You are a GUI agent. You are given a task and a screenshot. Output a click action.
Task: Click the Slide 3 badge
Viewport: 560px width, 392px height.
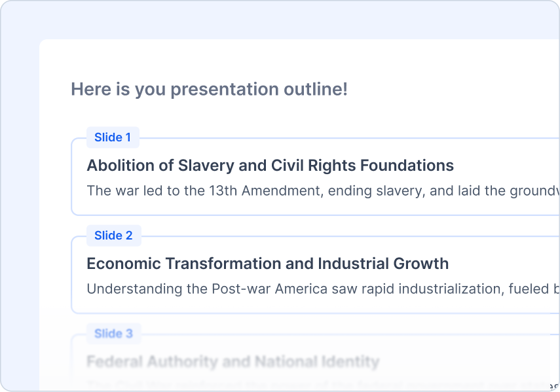(113, 333)
